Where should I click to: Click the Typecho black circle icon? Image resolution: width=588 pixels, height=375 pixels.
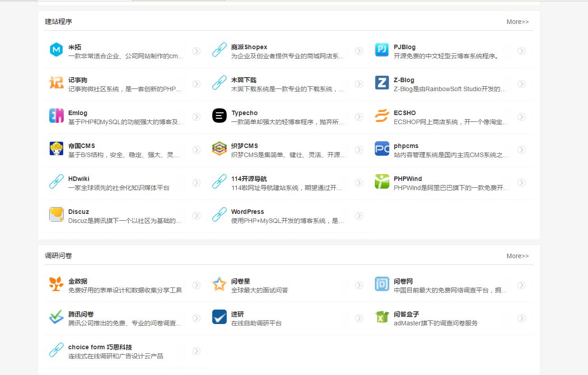[x=219, y=116]
